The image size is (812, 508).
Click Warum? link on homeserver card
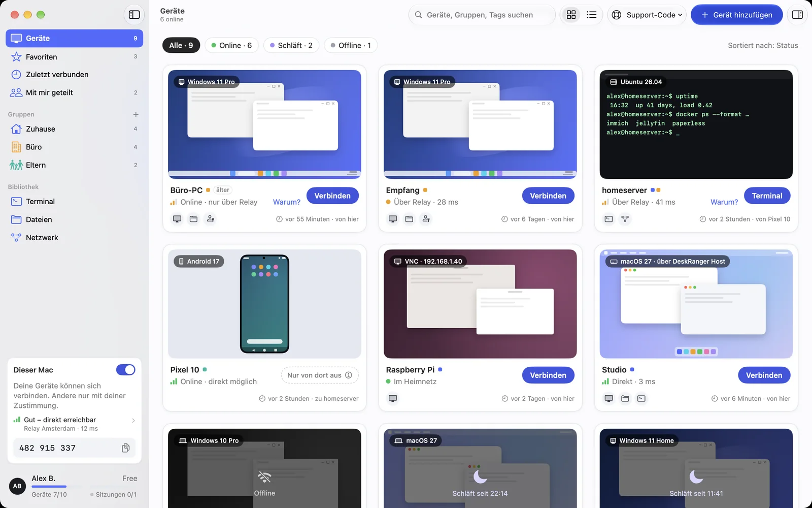click(724, 202)
